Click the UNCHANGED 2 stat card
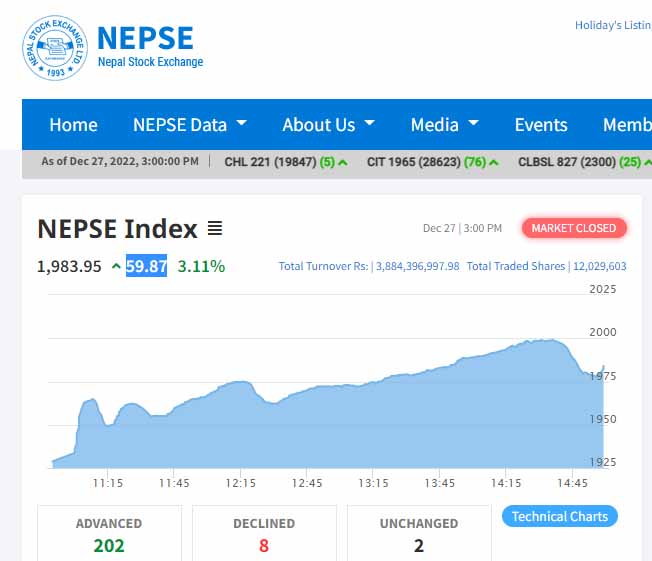Image resolution: width=652 pixels, height=561 pixels. tap(418, 534)
